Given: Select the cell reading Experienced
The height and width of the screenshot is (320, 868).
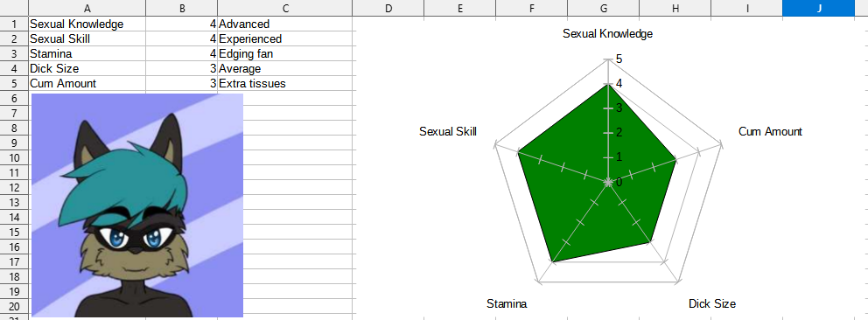Looking at the screenshot, I should 285,39.
